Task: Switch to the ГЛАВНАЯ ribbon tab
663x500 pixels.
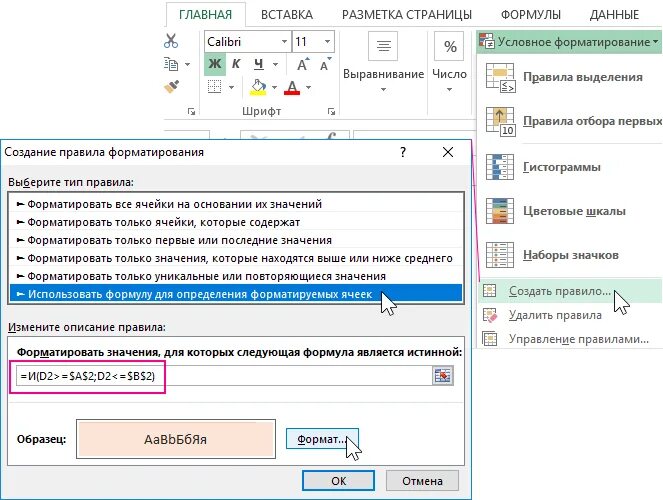Action: [x=205, y=15]
